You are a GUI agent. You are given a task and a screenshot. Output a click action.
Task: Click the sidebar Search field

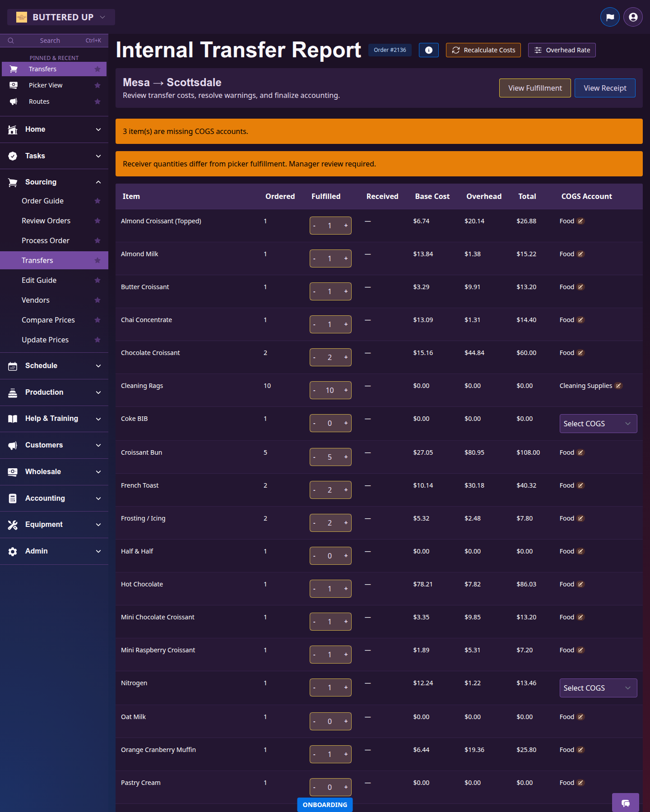click(54, 41)
